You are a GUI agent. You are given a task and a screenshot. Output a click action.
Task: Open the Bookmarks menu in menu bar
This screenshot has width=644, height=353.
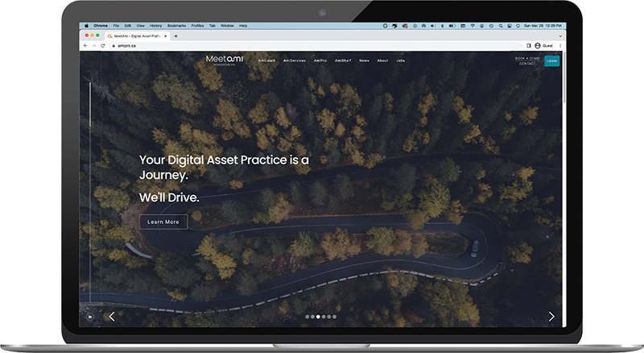tap(175, 26)
